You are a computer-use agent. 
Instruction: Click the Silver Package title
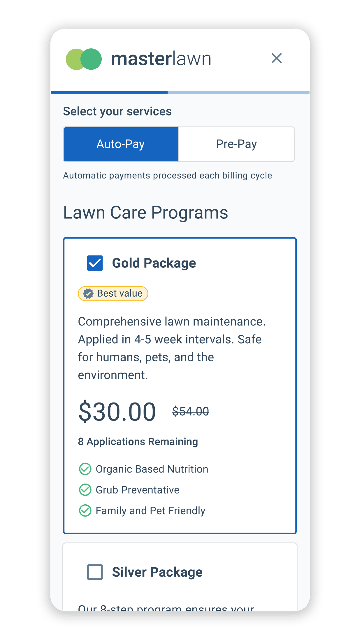[x=157, y=572]
